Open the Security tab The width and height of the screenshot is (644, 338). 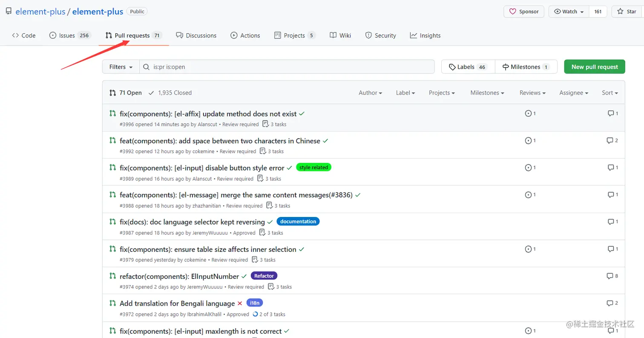click(x=381, y=35)
